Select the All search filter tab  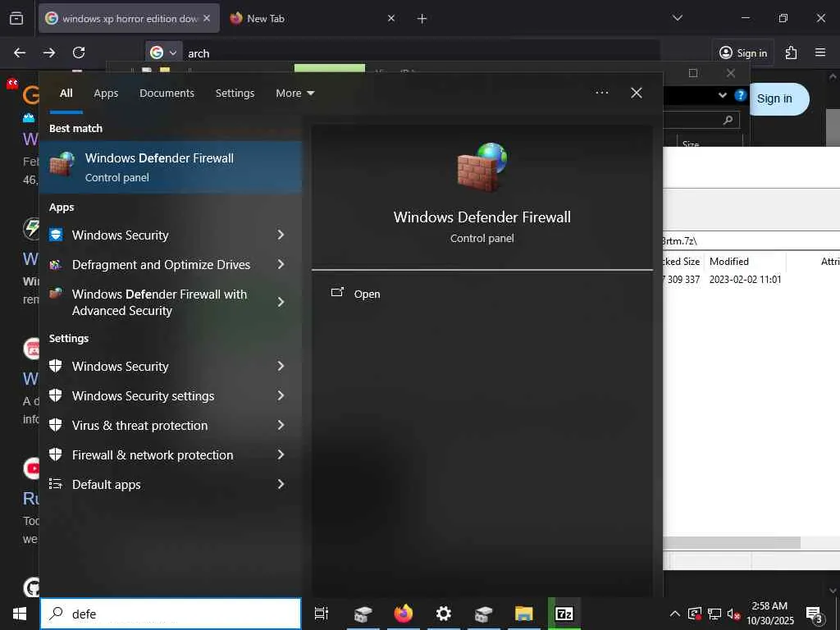click(66, 94)
